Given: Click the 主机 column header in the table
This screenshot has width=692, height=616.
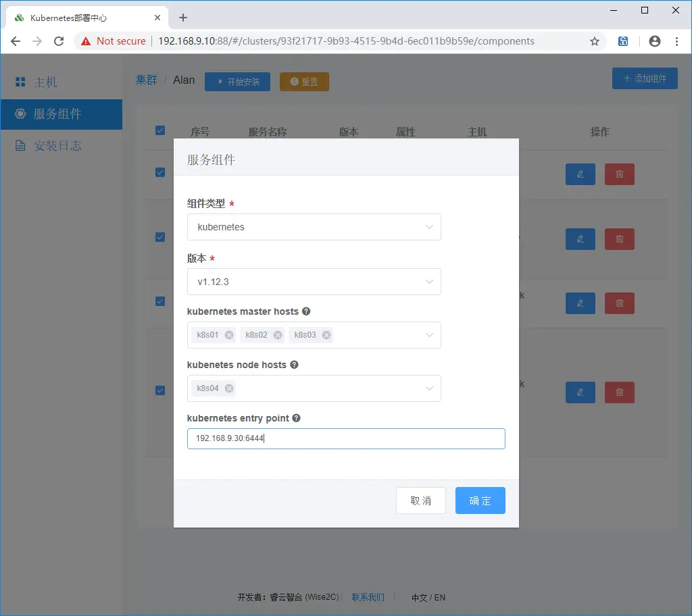Looking at the screenshot, I should point(477,132).
